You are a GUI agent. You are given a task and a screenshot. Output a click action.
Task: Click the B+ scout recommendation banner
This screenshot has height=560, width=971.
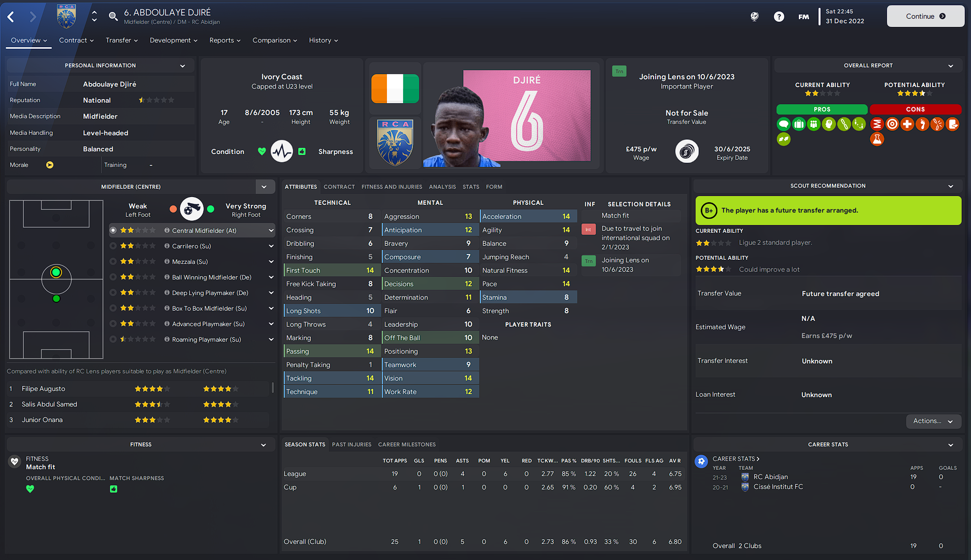pos(828,211)
